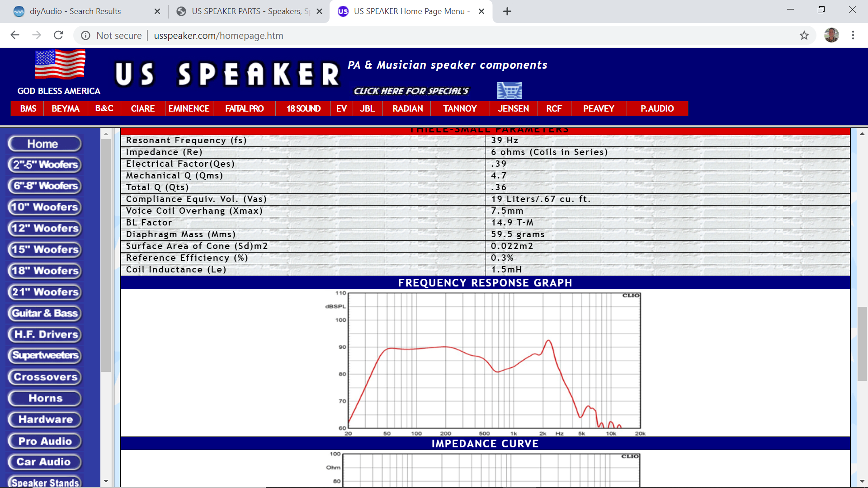Close the US SPEAKER Home Page Menu tab
The height and width of the screenshot is (488, 868).
481,11
